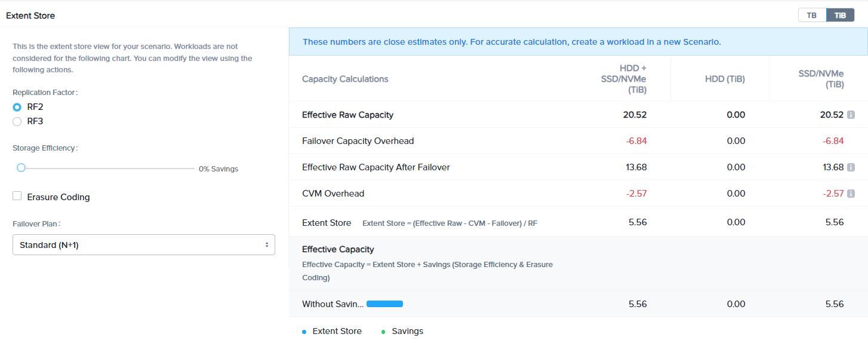
Task: Click the Savings legend label
Action: click(407, 331)
